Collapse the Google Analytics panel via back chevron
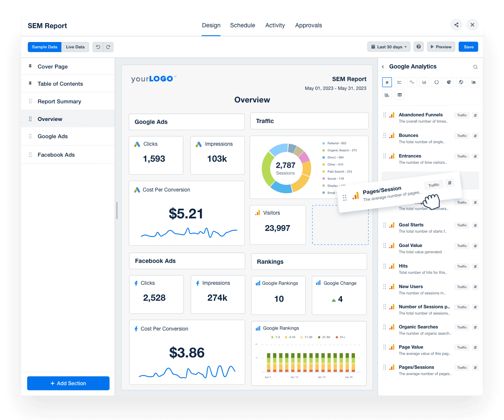This screenshot has width=504, height=420. click(x=383, y=66)
